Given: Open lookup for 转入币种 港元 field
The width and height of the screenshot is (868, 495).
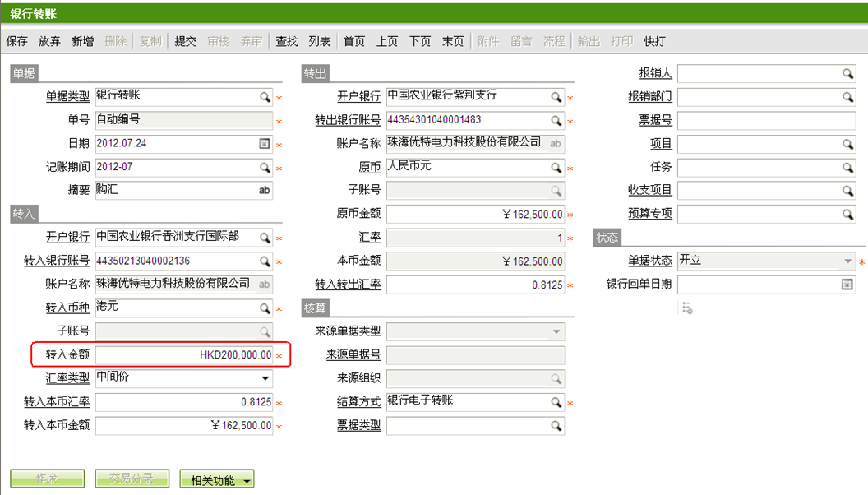Looking at the screenshot, I should click(265, 309).
